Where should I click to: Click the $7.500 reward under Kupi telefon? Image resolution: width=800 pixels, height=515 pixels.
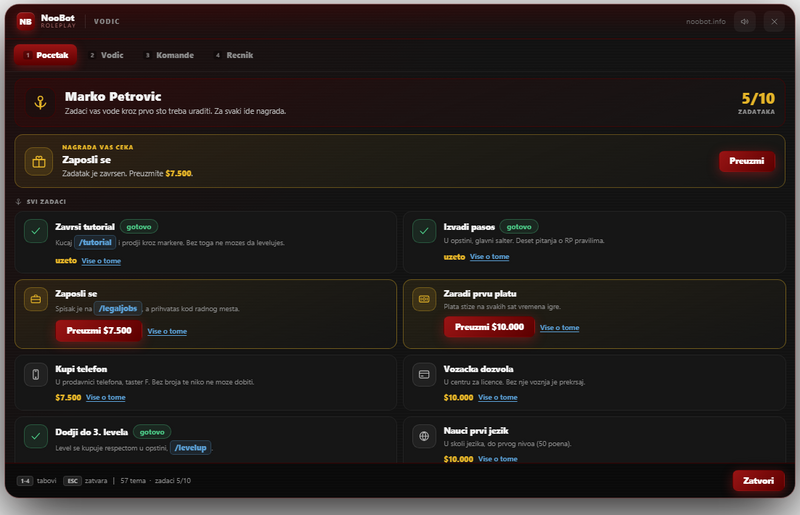[x=68, y=398]
